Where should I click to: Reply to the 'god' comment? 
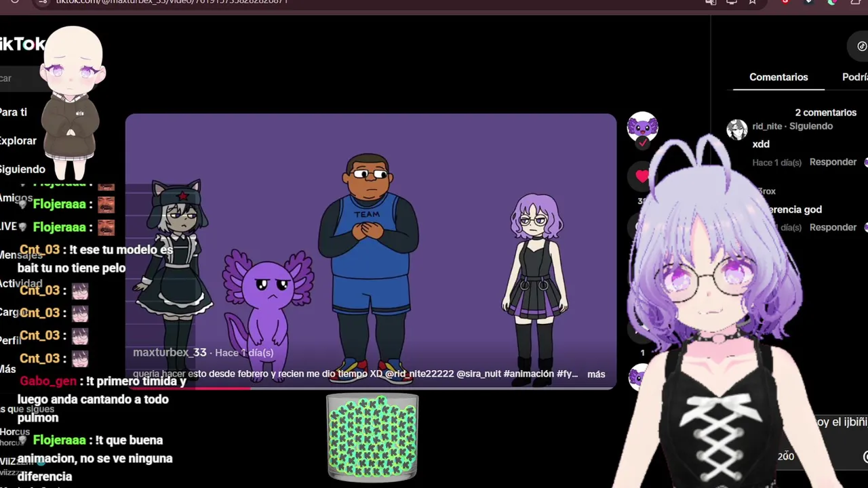833,227
